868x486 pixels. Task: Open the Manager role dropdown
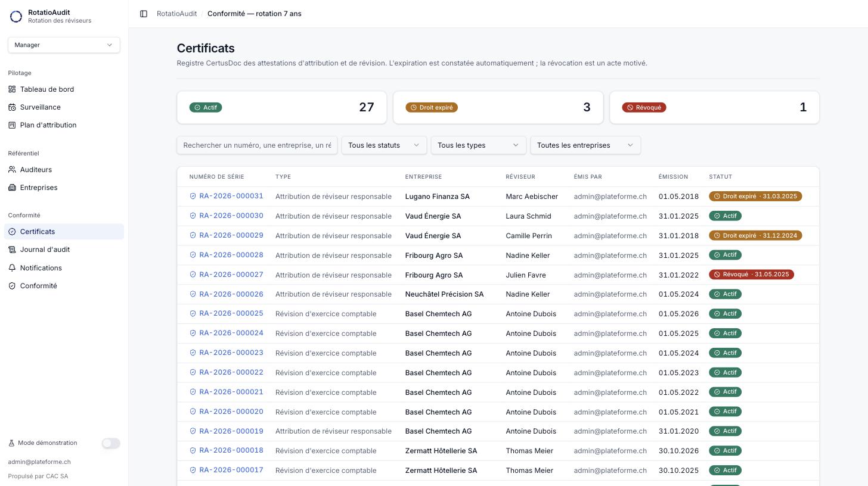coord(64,45)
